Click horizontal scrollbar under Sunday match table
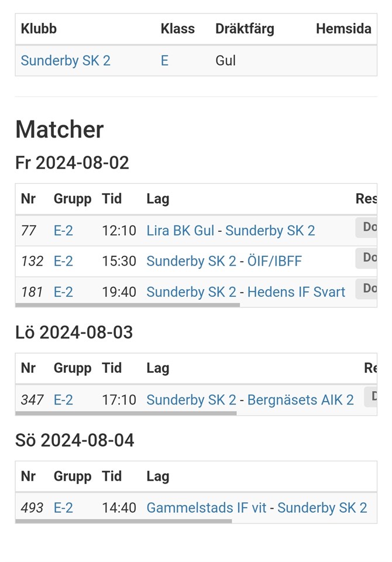 coord(123,521)
